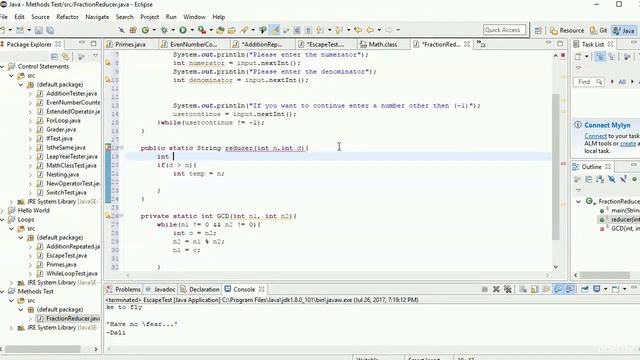Click the Package Explorer horizontal scrollbar
640x360 pixels.
(x=42, y=349)
